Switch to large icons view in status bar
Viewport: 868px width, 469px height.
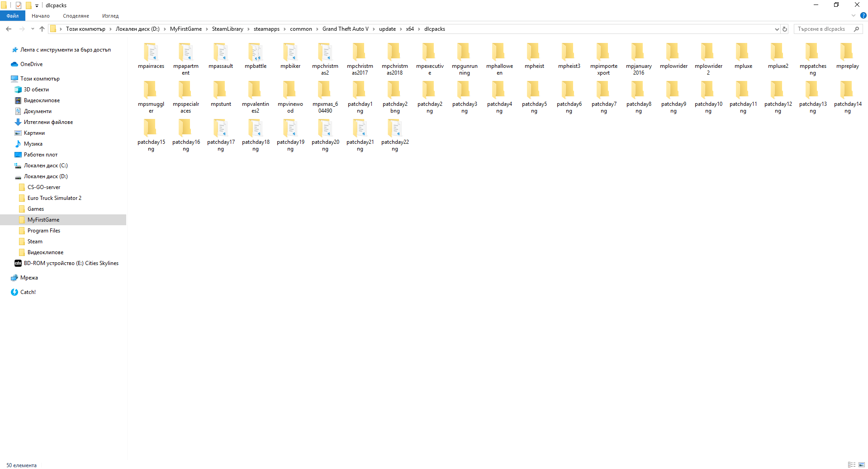pyautogui.click(x=862, y=465)
